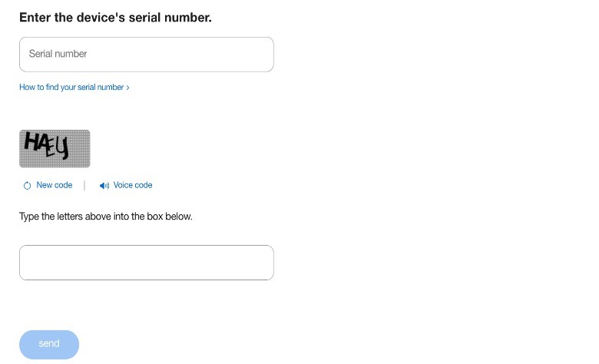Click the chevron after the serial number help link
Screen dimensions: 599x364
point(127,88)
